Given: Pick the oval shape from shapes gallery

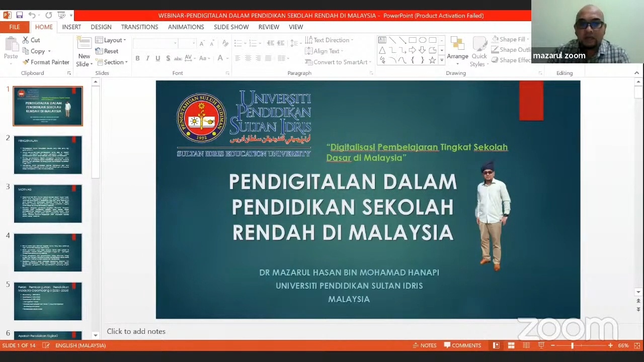Looking at the screenshot, I should [422, 40].
